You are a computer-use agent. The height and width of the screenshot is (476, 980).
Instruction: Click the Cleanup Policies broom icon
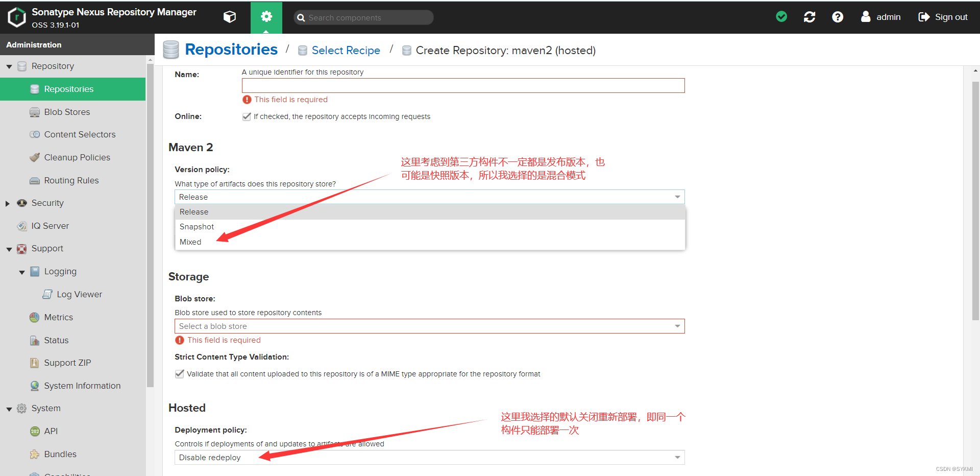tap(35, 157)
